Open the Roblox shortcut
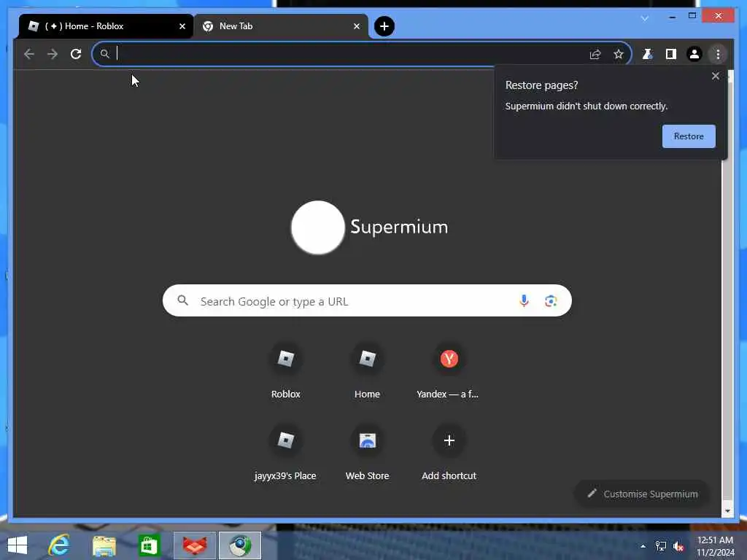The height and width of the screenshot is (560, 747). tap(285, 370)
